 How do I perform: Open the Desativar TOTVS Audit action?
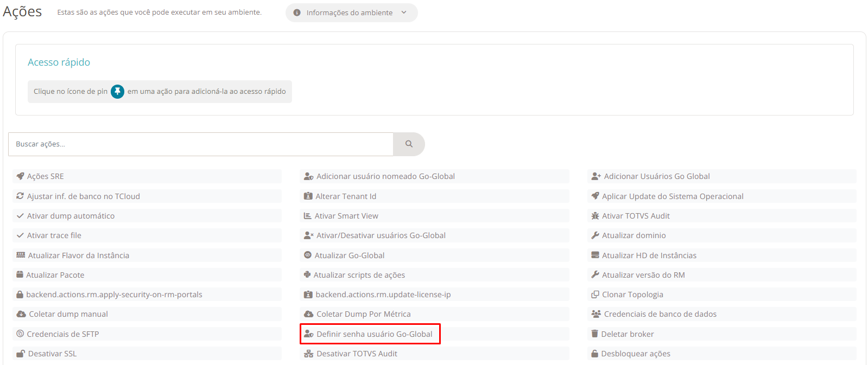tap(434, 354)
